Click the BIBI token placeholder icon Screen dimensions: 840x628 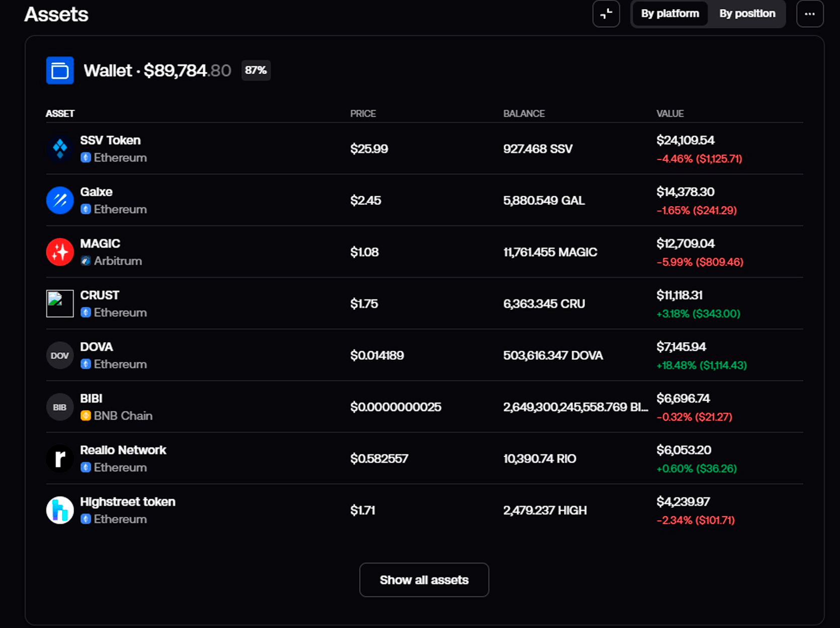tap(60, 407)
